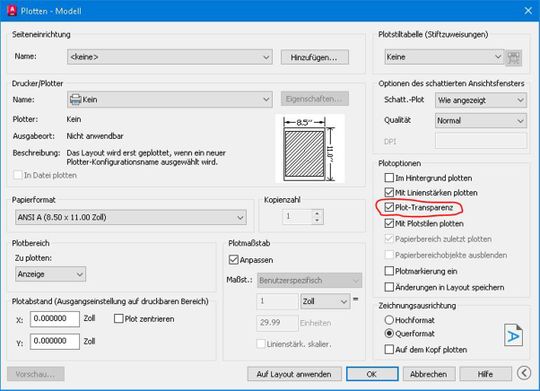The height and width of the screenshot is (391, 540).
Task: Open the Schatt.-Plot dropdown
Action: click(x=480, y=100)
